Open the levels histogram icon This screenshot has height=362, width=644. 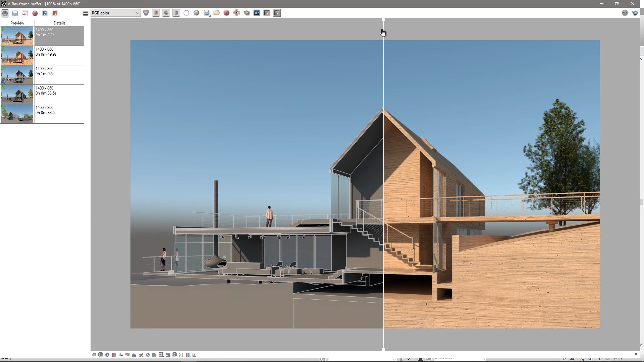(134, 355)
